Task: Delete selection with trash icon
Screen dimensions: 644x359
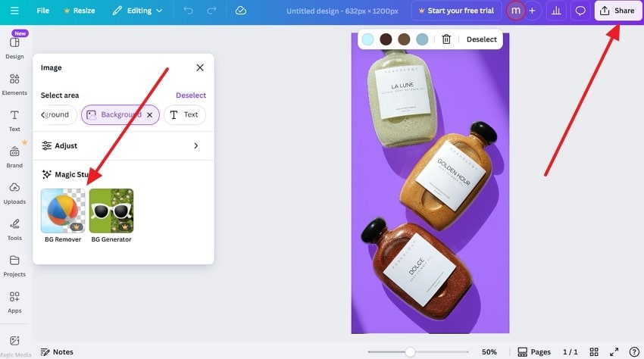Action: (x=446, y=39)
